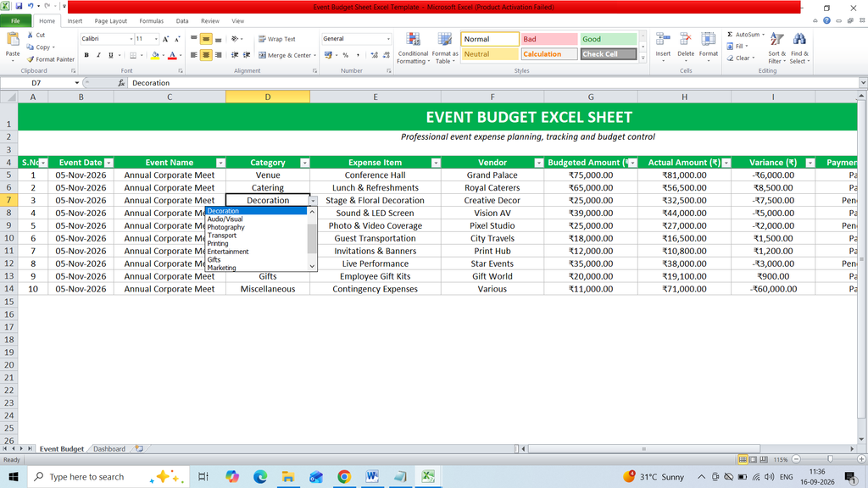The width and height of the screenshot is (868, 488).
Task: Click Increase Indent icon
Action: [247, 55]
